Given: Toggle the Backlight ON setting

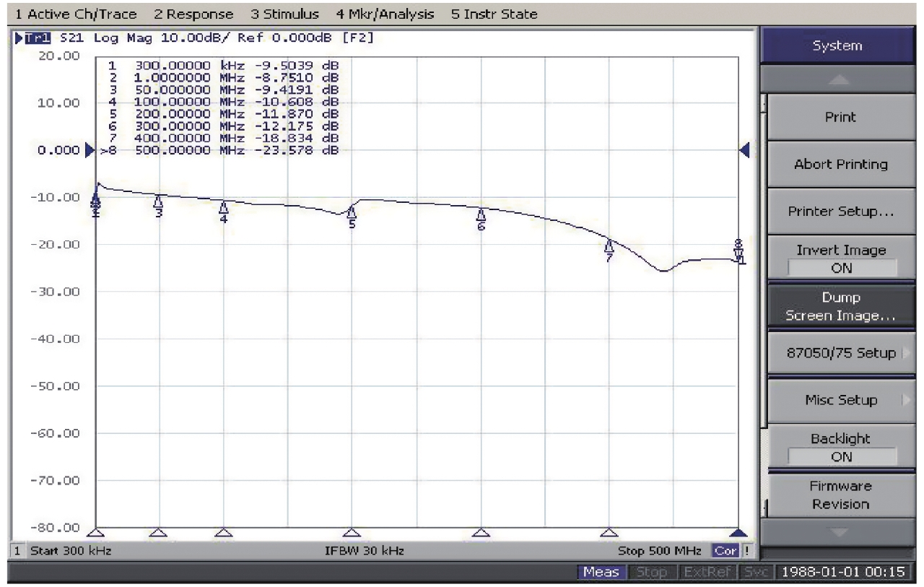Looking at the screenshot, I should [841, 447].
